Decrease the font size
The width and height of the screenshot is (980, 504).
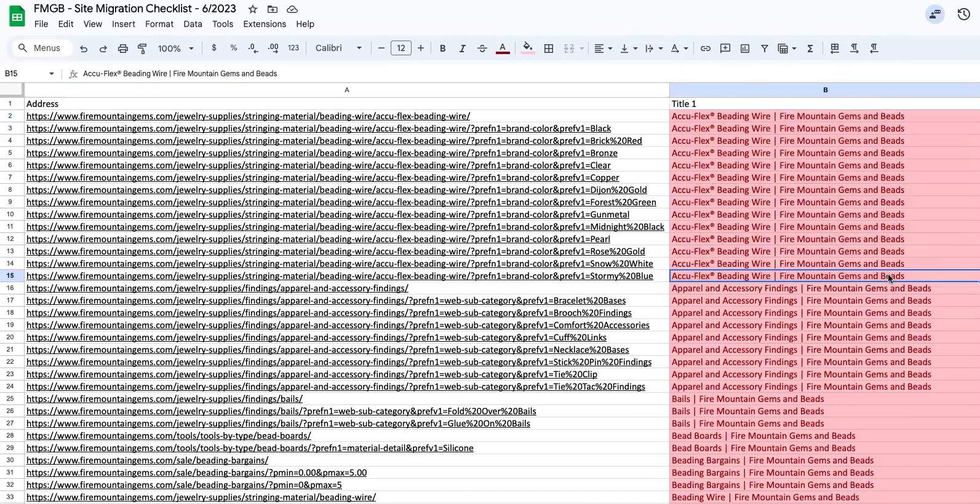pyautogui.click(x=381, y=48)
